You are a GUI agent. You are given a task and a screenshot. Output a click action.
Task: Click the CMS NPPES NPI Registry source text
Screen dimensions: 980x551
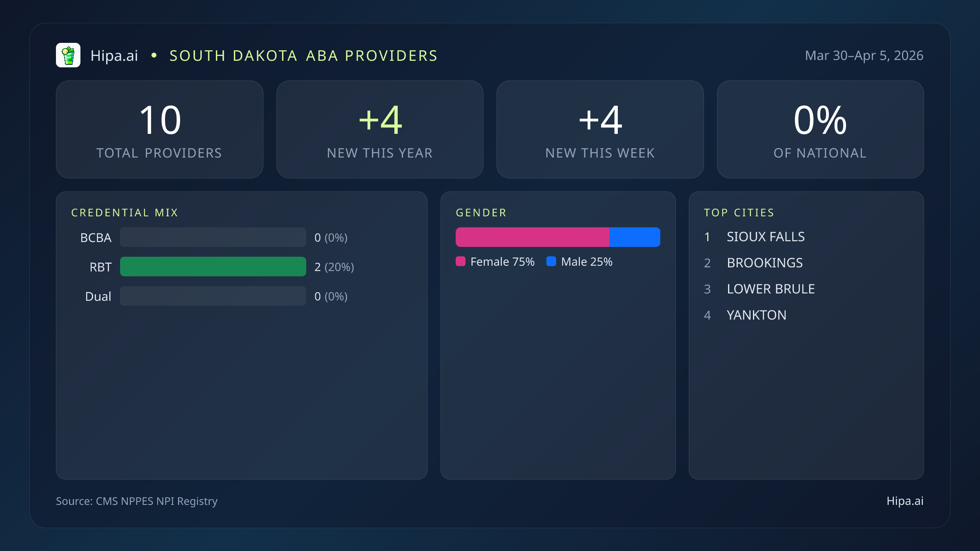[x=136, y=501]
